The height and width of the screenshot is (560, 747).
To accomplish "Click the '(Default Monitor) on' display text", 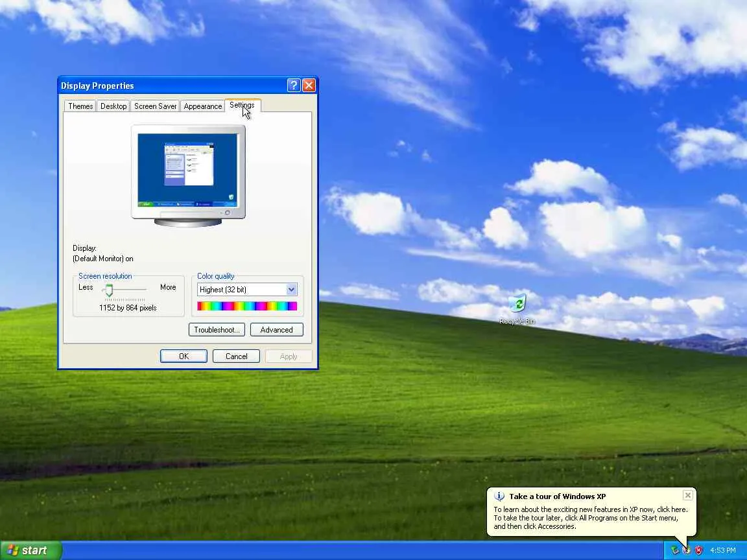I will 103,259.
